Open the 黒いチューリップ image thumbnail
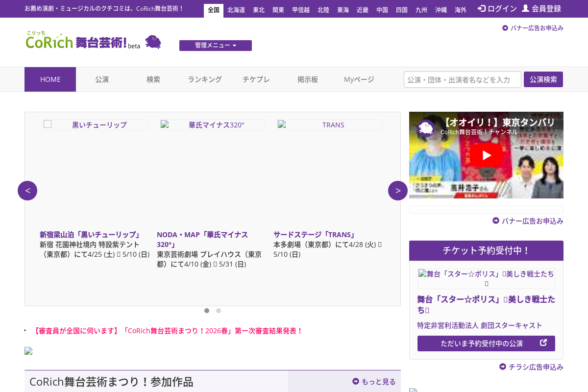The height and width of the screenshot is (392, 588). pos(96,125)
